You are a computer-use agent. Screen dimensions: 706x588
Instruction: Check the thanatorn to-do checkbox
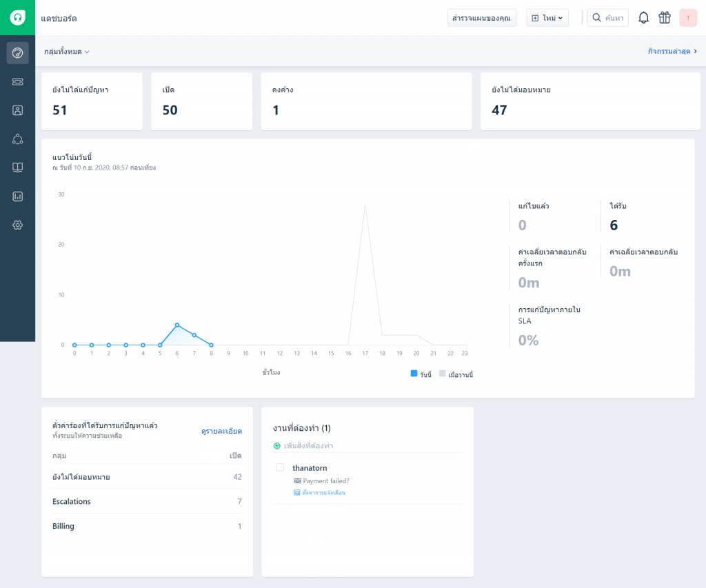[280, 467]
